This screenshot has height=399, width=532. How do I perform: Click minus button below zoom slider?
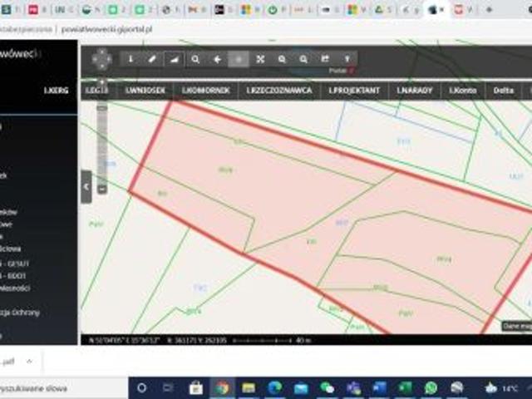point(102,189)
